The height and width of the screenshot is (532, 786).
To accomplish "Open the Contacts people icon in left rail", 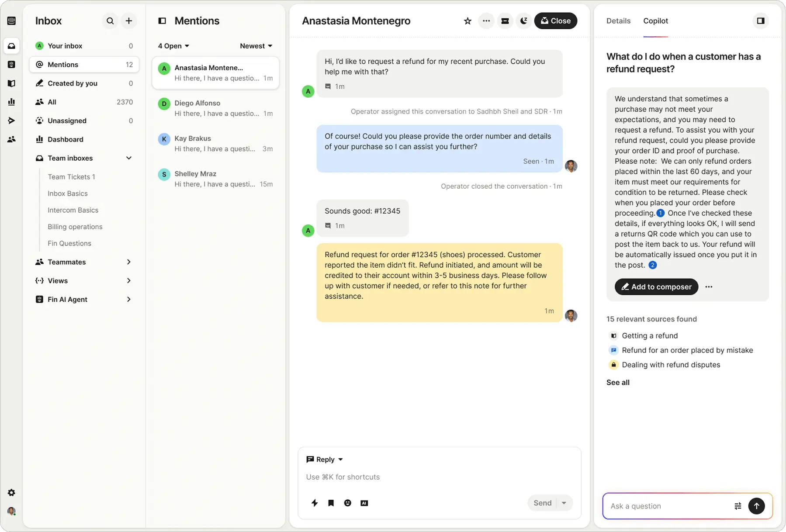I will pos(11,139).
